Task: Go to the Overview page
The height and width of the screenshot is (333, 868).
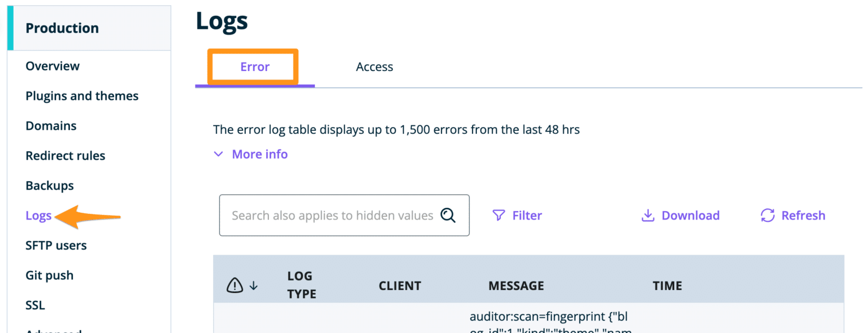Action: pos(53,65)
